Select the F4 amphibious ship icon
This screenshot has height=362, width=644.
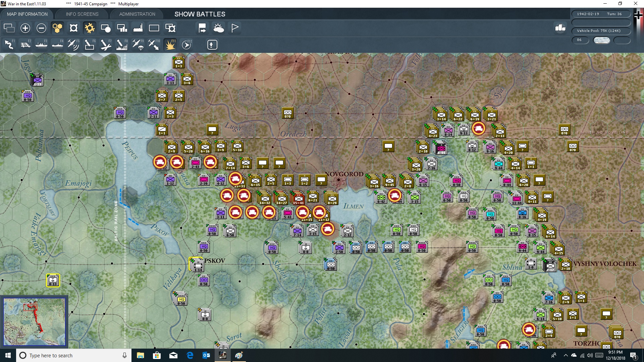(x=57, y=45)
